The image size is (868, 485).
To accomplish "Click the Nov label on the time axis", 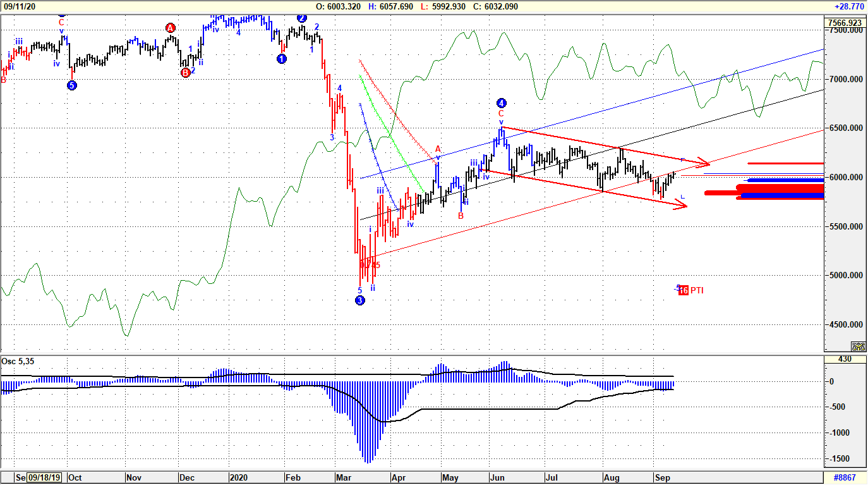I will [134, 478].
